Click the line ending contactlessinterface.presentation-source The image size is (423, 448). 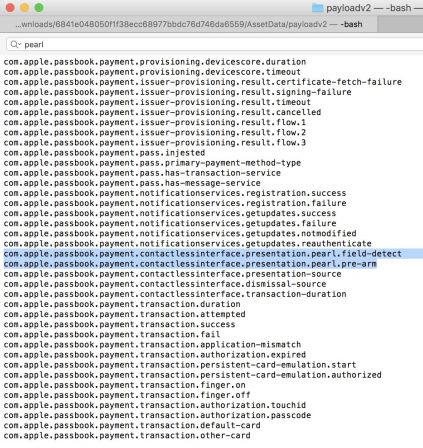pyautogui.click(x=172, y=274)
